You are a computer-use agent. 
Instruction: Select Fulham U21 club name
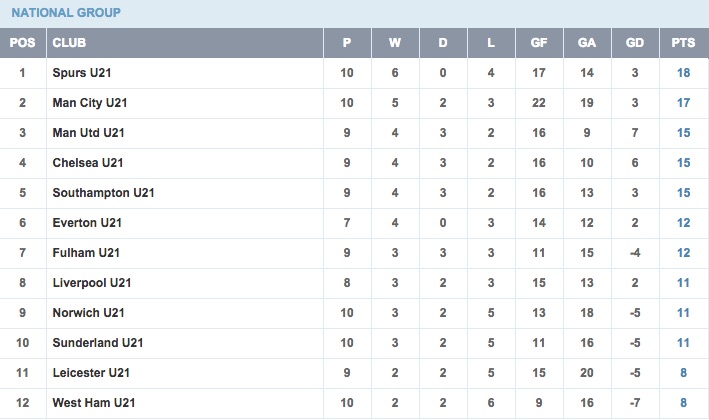pyautogui.click(x=86, y=253)
